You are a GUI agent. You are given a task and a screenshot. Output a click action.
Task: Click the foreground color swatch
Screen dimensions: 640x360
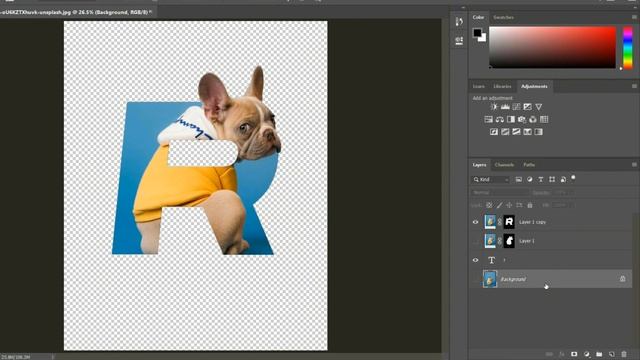(477, 33)
